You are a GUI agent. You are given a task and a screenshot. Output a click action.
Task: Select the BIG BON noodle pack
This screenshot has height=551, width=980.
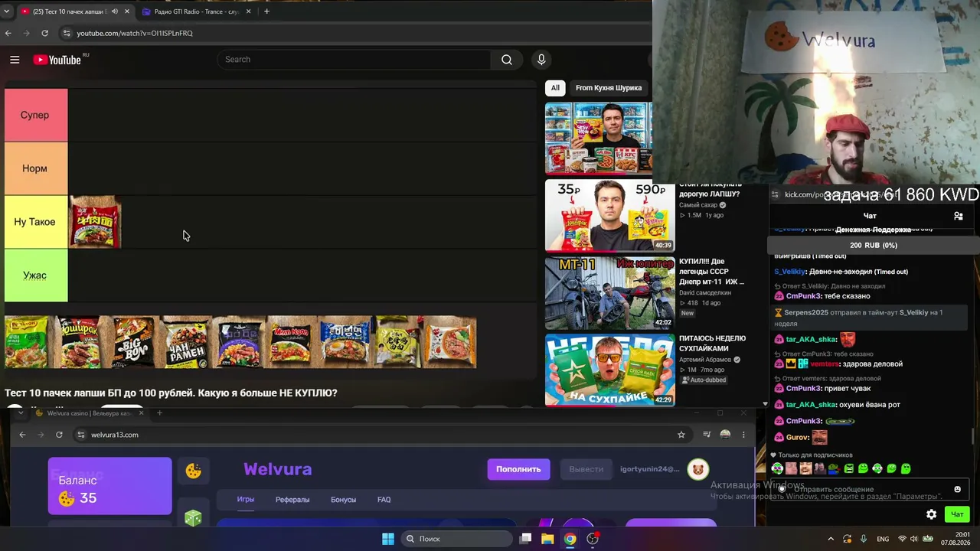coord(133,342)
